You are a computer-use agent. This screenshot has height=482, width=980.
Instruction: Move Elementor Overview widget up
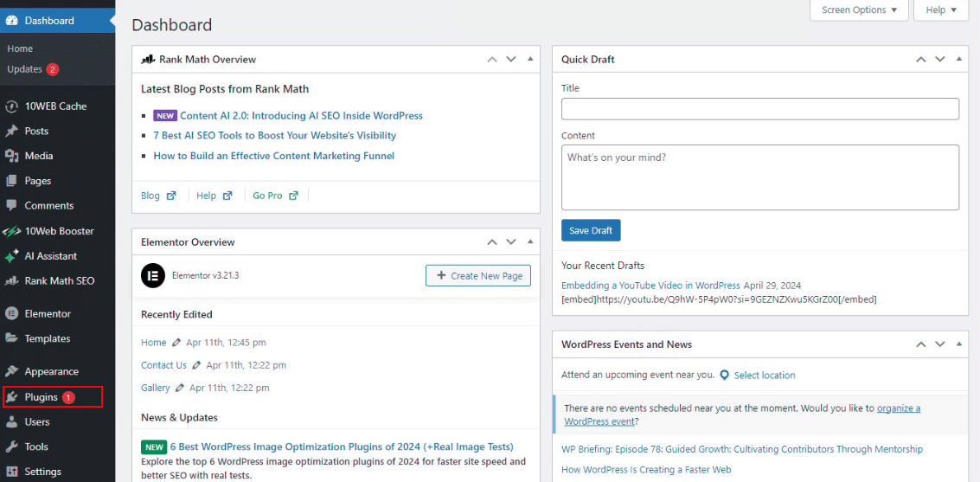click(492, 242)
